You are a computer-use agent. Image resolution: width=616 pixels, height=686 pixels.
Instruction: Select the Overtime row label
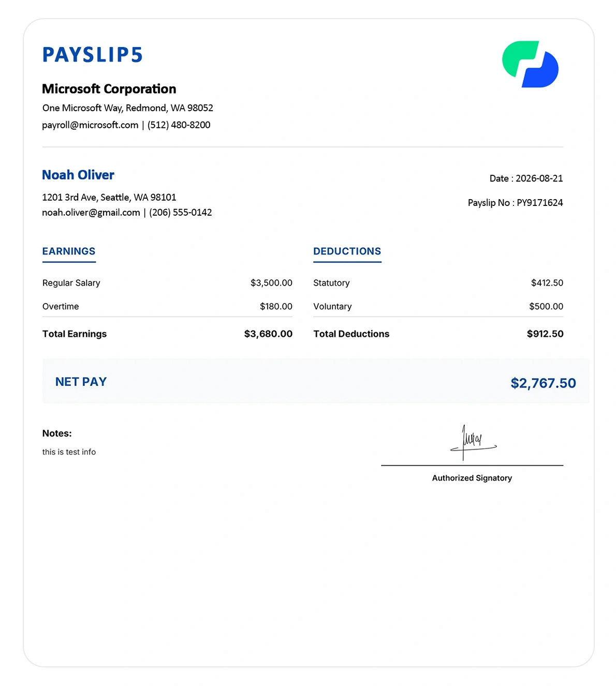click(61, 306)
